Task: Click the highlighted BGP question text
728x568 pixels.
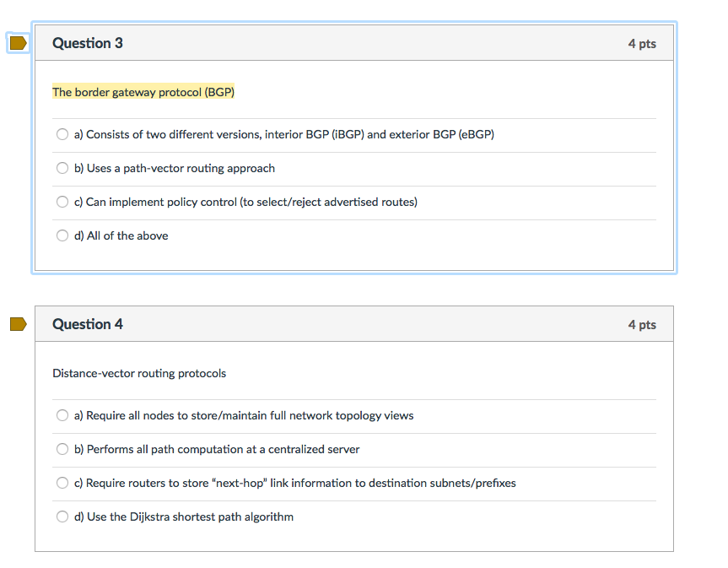Action: (143, 92)
